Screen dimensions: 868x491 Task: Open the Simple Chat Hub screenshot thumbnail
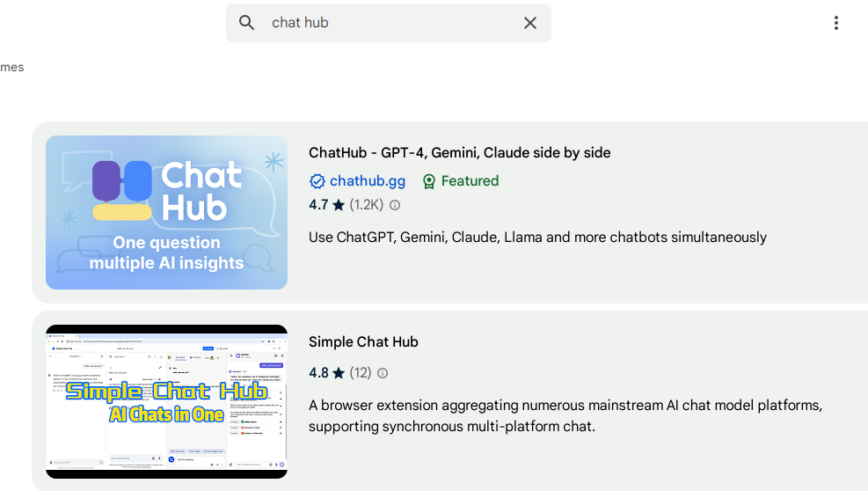pyautogui.click(x=166, y=402)
